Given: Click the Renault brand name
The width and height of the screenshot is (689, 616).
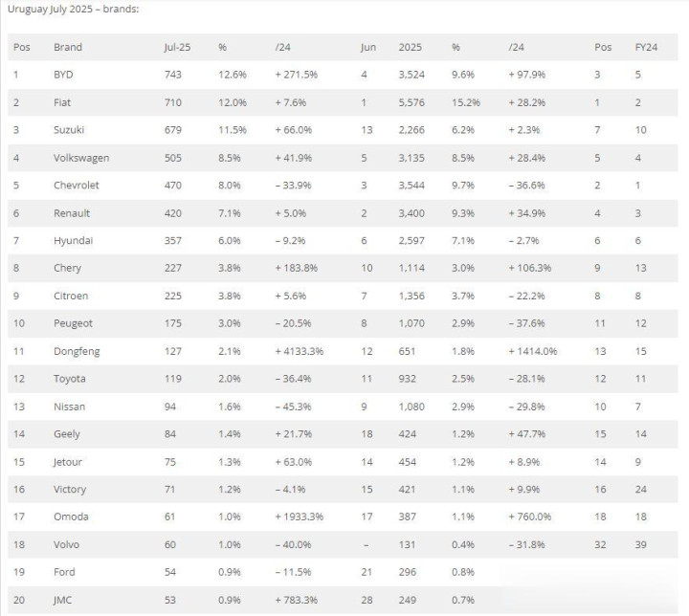Looking at the screenshot, I should [73, 213].
